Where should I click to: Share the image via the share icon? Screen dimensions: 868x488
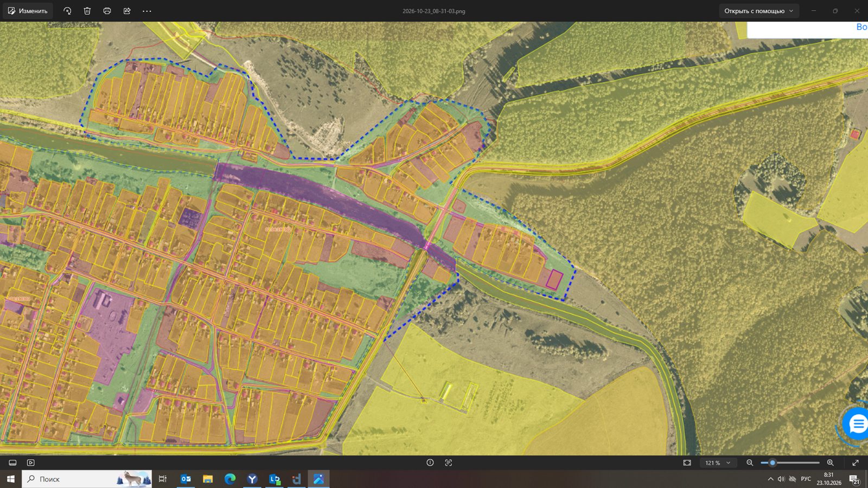127,11
